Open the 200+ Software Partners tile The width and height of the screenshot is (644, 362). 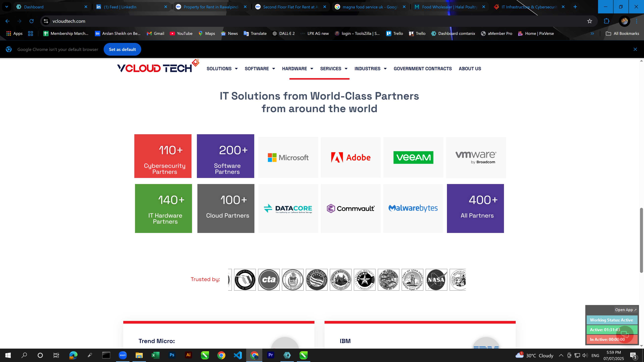[x=226, y=156]
